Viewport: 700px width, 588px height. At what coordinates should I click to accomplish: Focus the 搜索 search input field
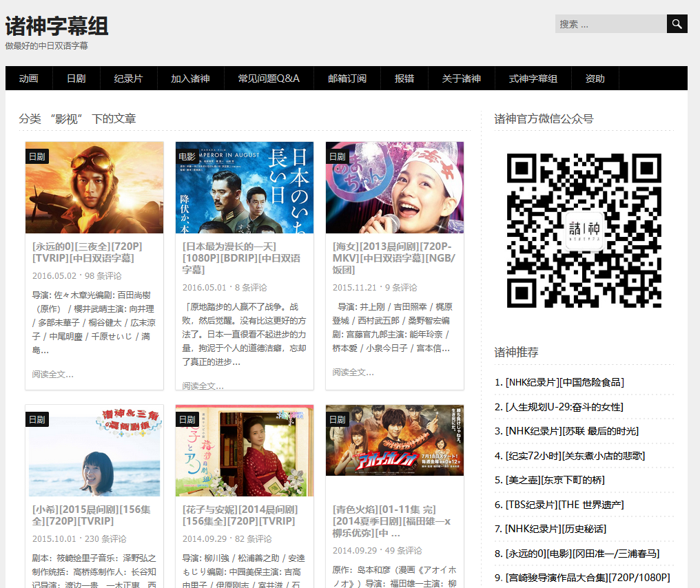pyautogui.click(x=610, y=23)
